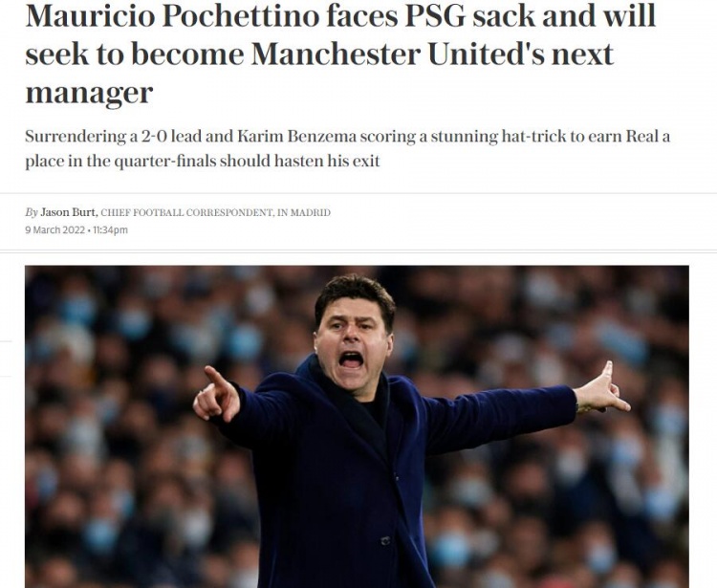
Task: Click the main article photo of the manager
Action: [357, 426]
